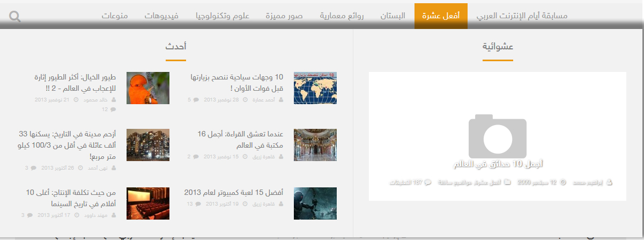Open the منوعات menu item
This screenshot has height=240, width=644.
[x=115, y=16]
